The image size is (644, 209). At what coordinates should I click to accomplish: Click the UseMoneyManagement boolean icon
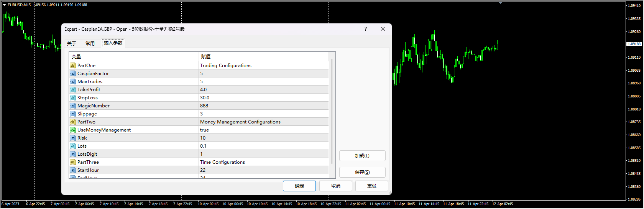pyautogui.click(x=72, y=130)
